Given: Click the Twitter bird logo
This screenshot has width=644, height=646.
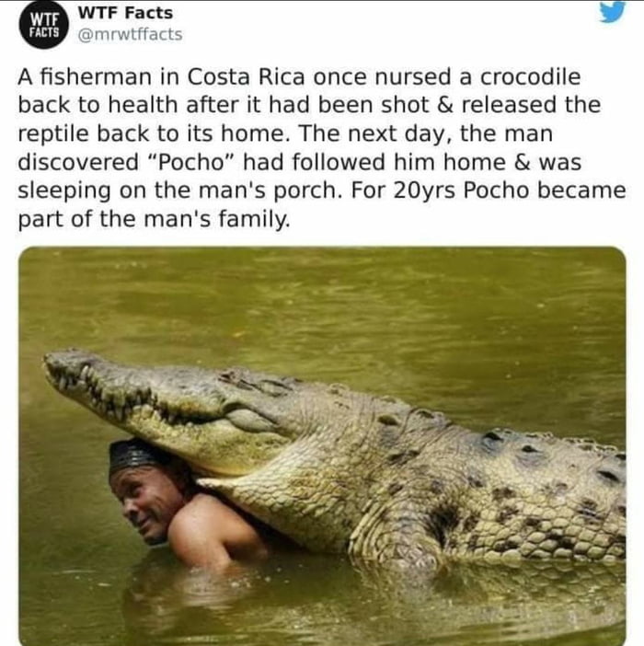Looking at the screenshot, I should click(x=612, y=11).
